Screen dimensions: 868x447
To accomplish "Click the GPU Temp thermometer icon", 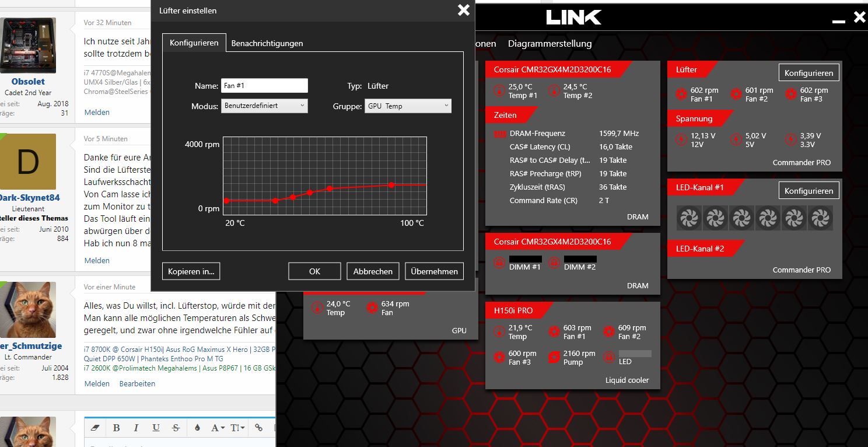I will coord(317,308).
